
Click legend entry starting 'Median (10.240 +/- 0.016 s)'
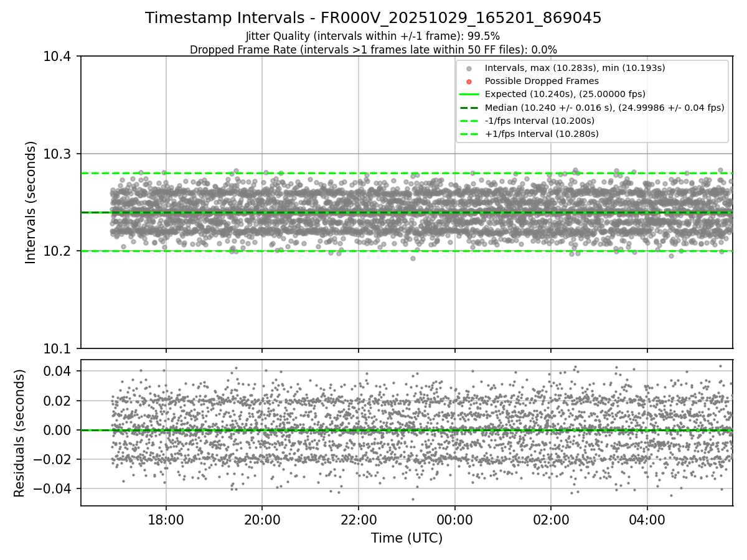tap(604, 108)
